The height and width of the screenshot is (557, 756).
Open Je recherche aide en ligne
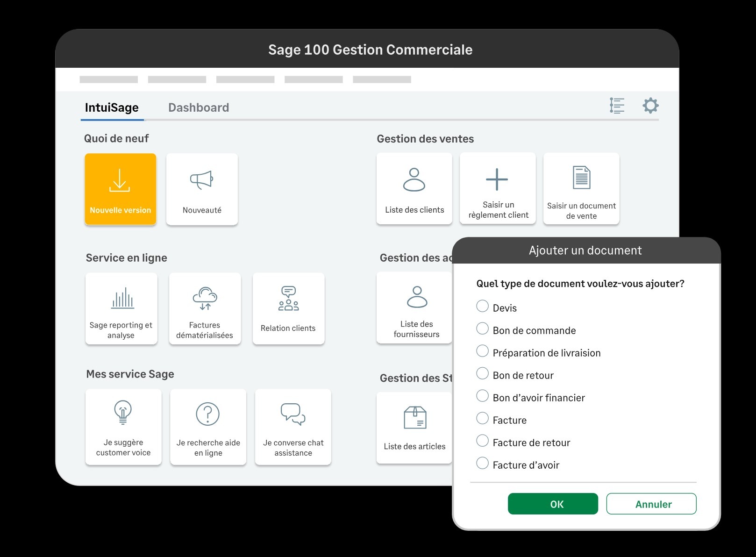point(208,427)
